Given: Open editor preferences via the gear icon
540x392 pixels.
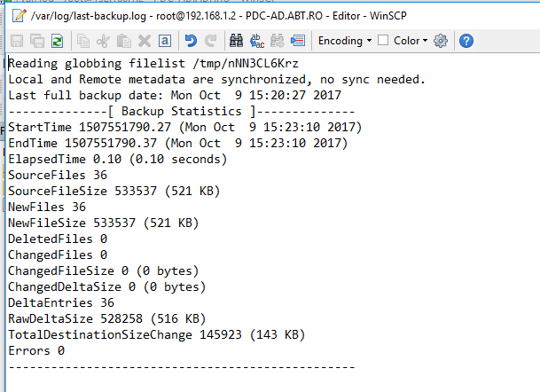Looking at the screenshot, I should [x=441, y=41].
